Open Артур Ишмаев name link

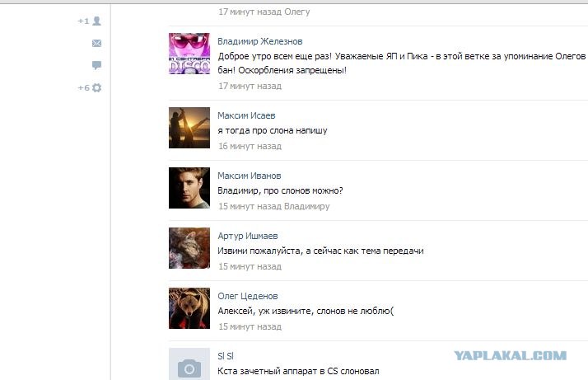tap(248, 236)
